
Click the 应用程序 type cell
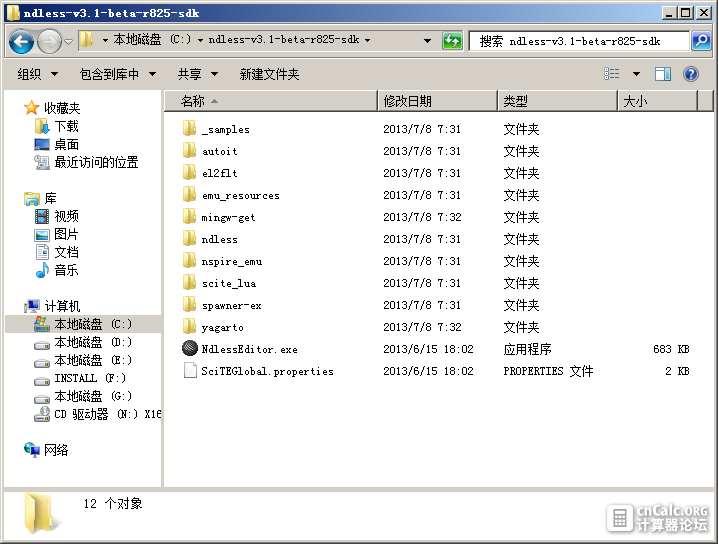pyautogui.click(x=528, y=349)
